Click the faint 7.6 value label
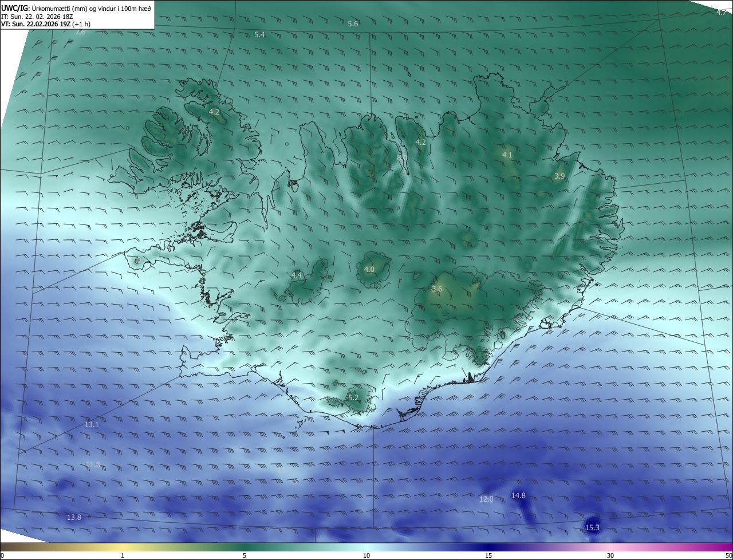 [x=80, y=32]
